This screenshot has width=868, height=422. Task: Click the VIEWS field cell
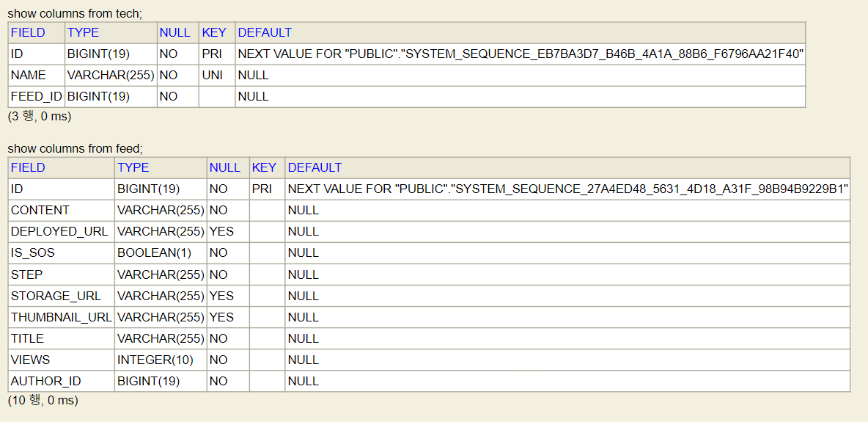click(30, 360)
